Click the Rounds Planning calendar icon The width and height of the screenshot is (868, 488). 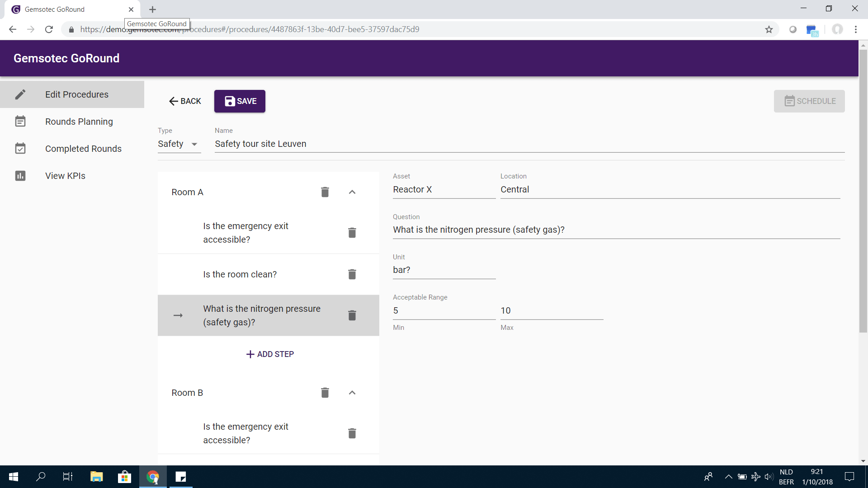[x=20, y=122]
